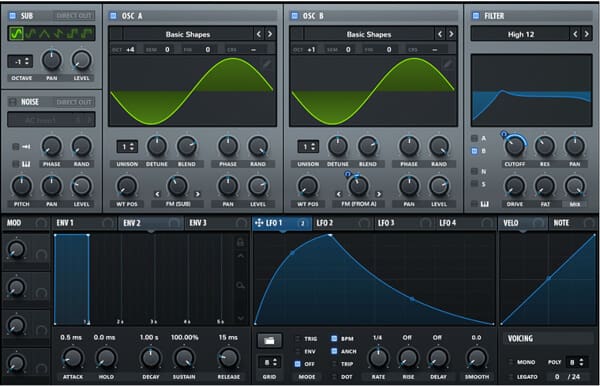Viewport: 600px width, 386px height.
Task: Enable MONO voicing
Action: point(510,362)
